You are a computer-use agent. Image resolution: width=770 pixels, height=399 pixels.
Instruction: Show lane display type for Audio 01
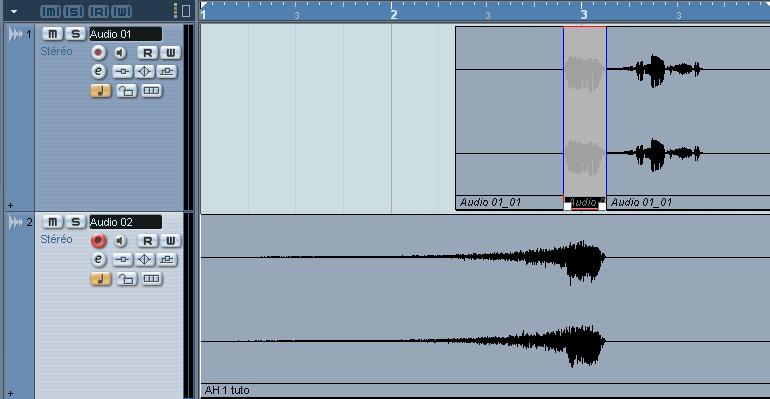(151, 90)
